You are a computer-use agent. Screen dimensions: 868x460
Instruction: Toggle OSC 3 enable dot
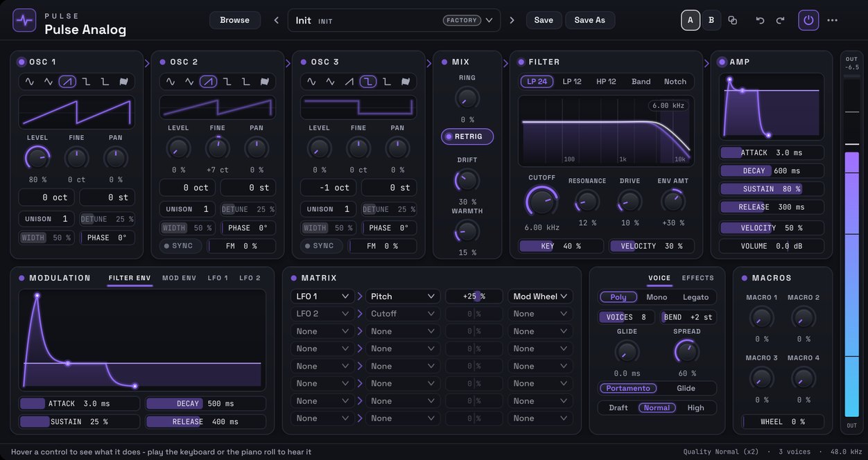(x=304, y=62)
